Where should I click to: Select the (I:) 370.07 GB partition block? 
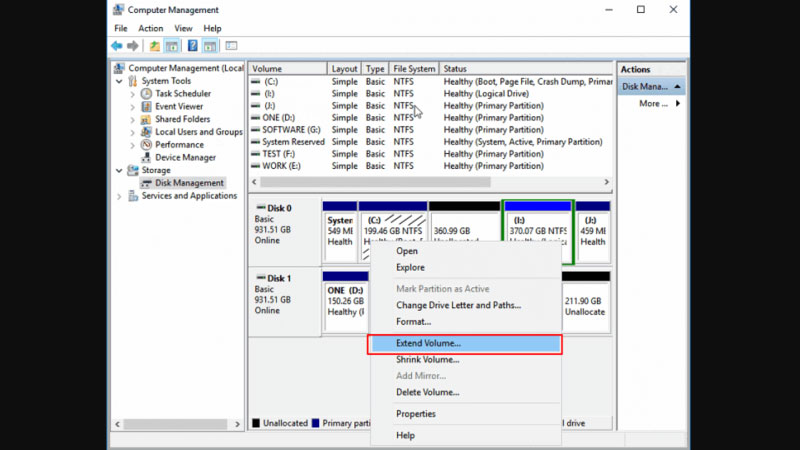[538, 232]
